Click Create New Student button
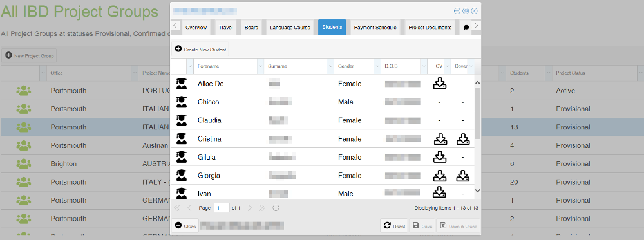Viewport: 644px width, 240px height. (x=200, y=50)
